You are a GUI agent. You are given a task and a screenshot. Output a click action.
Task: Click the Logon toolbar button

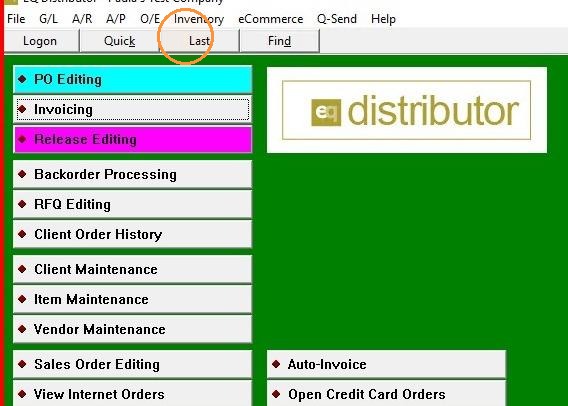pos(40,41)
